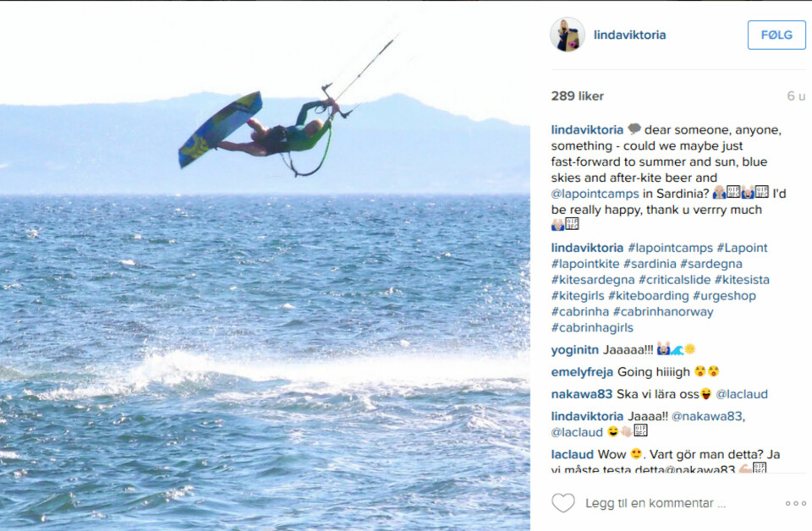Open the #kitesardegna hashtag
Screen dimensions: 812x531
click(x=592, y=280)
